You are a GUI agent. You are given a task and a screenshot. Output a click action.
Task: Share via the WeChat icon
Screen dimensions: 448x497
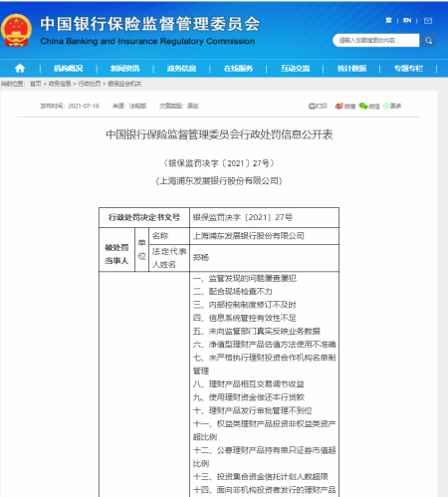pos(363,106)
